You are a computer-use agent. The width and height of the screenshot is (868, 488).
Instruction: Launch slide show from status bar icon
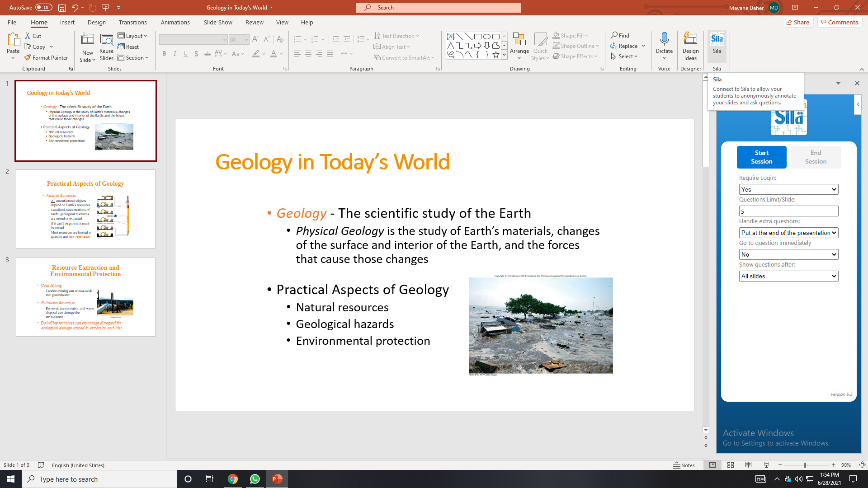(x=766, y=465)
